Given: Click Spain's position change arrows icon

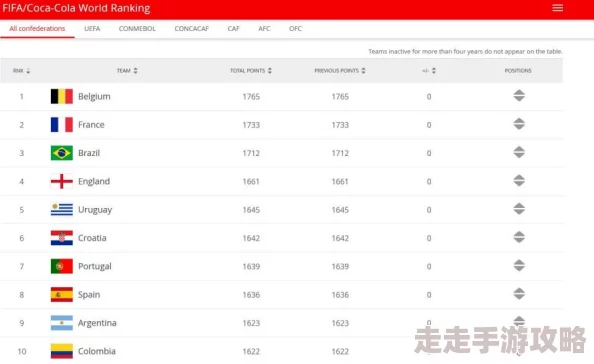Looking at the screenshot, I should [519, 294].
